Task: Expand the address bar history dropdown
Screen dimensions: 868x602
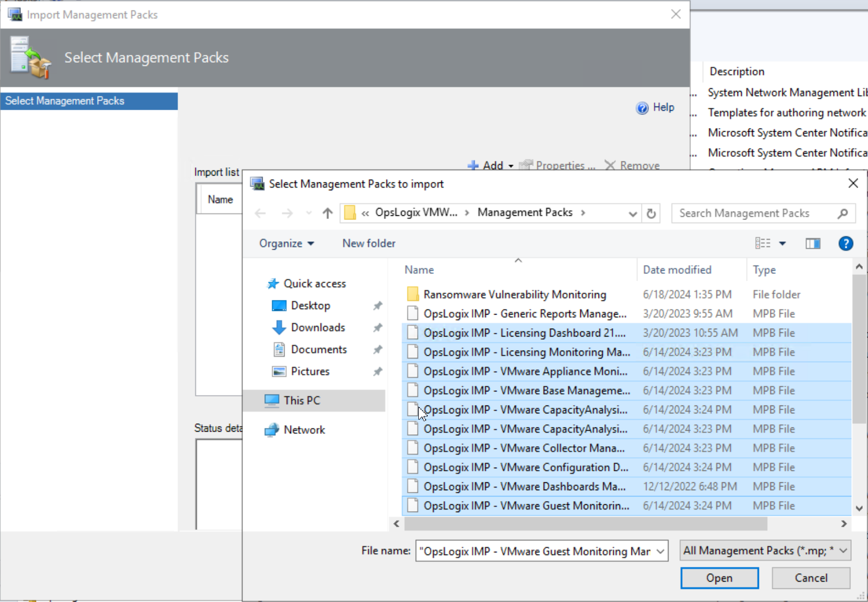Action: pos(632,213)
